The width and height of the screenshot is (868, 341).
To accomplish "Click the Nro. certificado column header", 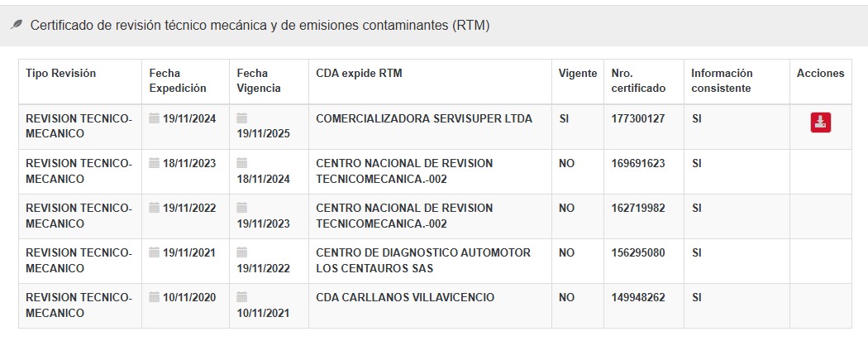I will tap(632, 80).
